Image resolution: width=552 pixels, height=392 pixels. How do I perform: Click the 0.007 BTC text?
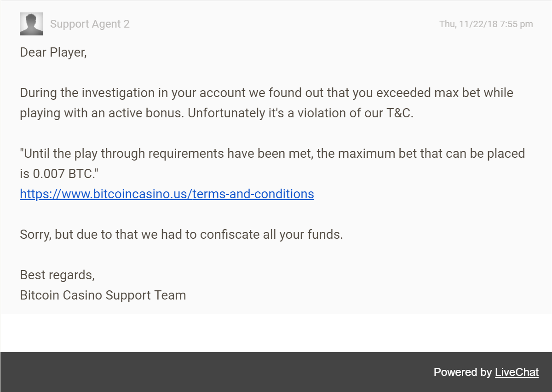click(x=63, y=174)
